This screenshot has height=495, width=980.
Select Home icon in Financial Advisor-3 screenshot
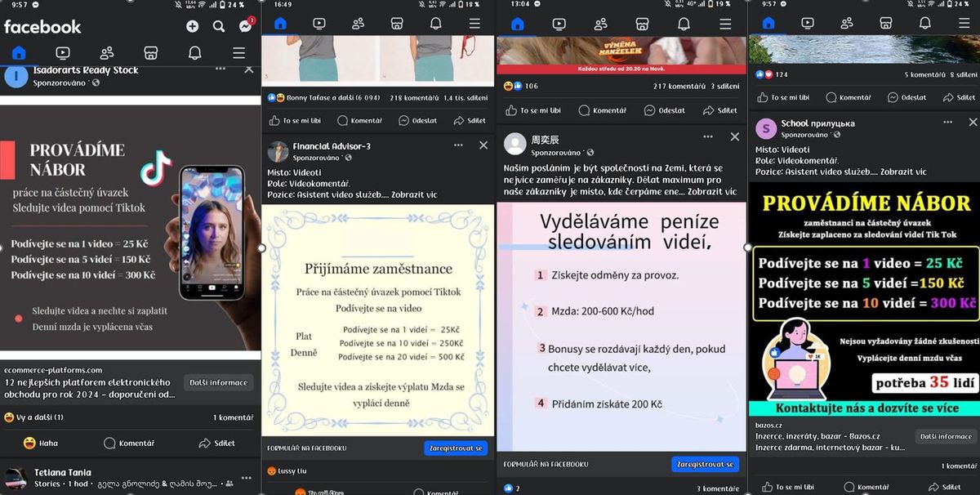280,24
